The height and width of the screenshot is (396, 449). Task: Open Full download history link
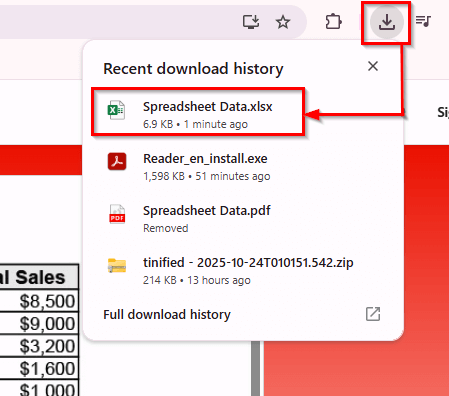click(x=167, y=315)
